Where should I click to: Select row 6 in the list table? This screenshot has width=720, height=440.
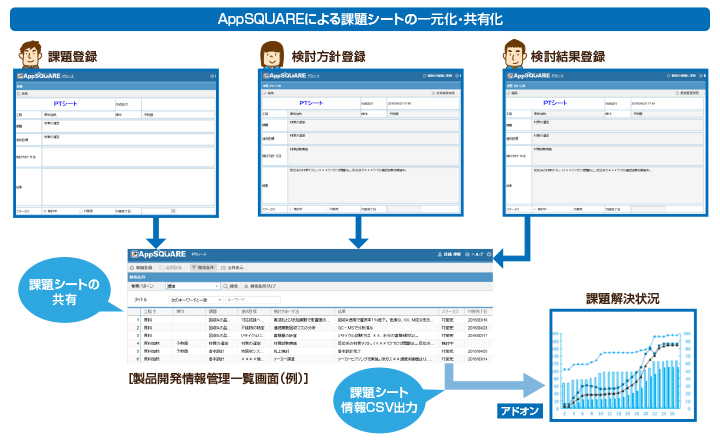coord(310,359)
